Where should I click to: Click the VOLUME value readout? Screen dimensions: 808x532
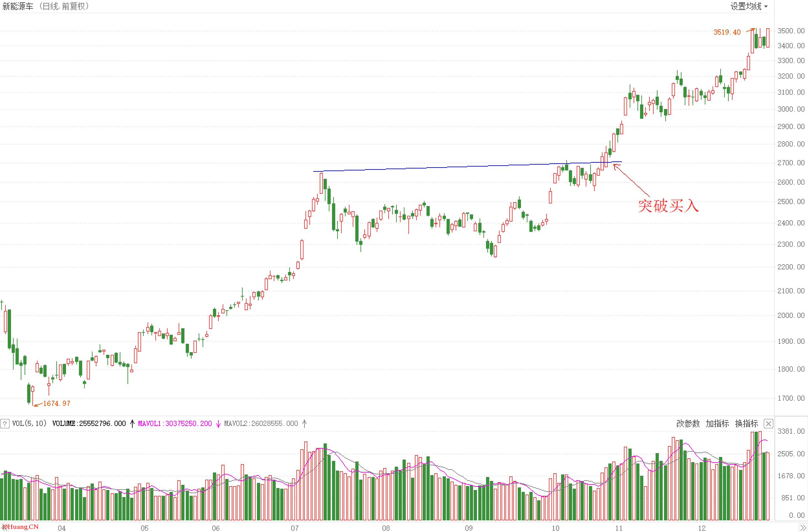pos(89,423)
